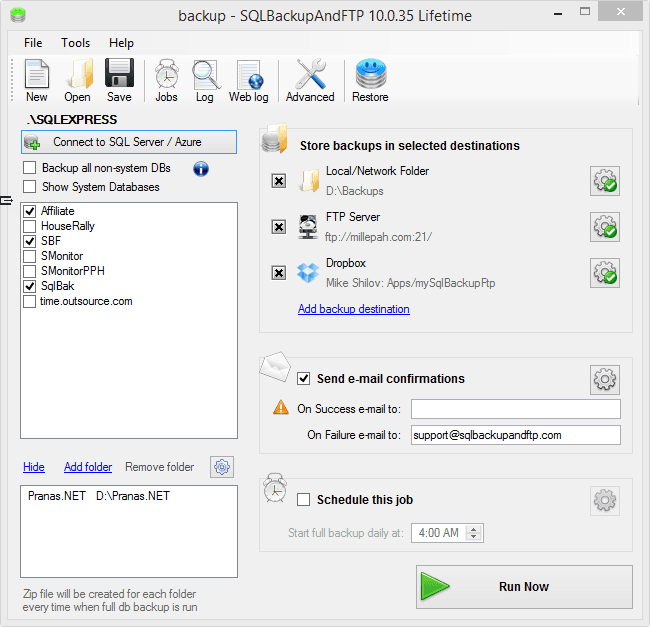Screen dimensions: 650x627
Task: Open e-mail confirmations settings gear
Action: [x=605, y=380]
